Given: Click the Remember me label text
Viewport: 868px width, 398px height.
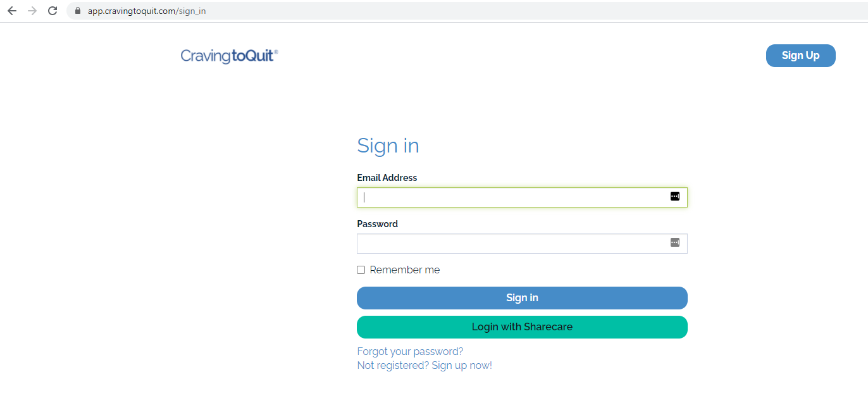Looking at the screenshot, I should pyautogui.click(x=404, y=270).
